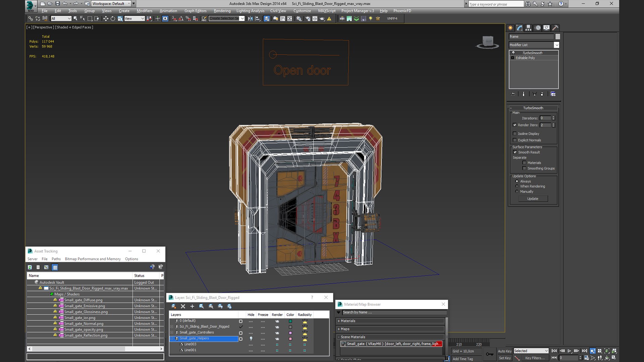Open the Align tool
This screenshot has width=644, height=362.
(258, 18)
